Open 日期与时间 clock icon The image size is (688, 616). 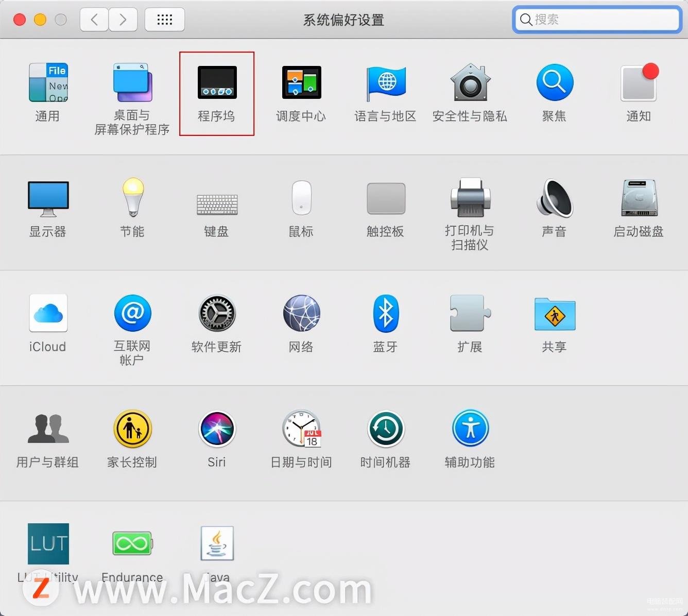(301, 429)
